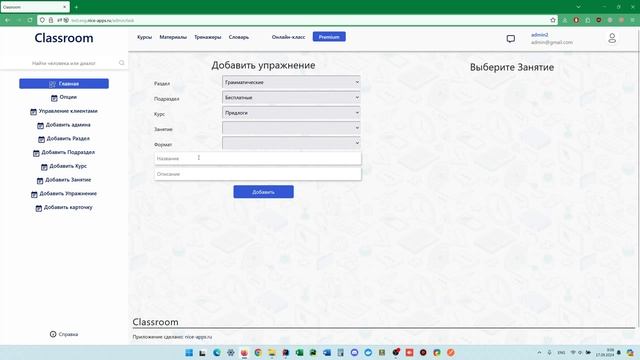Click calendar icon beside Добавить карточку
Image resolution: width=640 pixels, height=360 pixels.
click(38, 208)
